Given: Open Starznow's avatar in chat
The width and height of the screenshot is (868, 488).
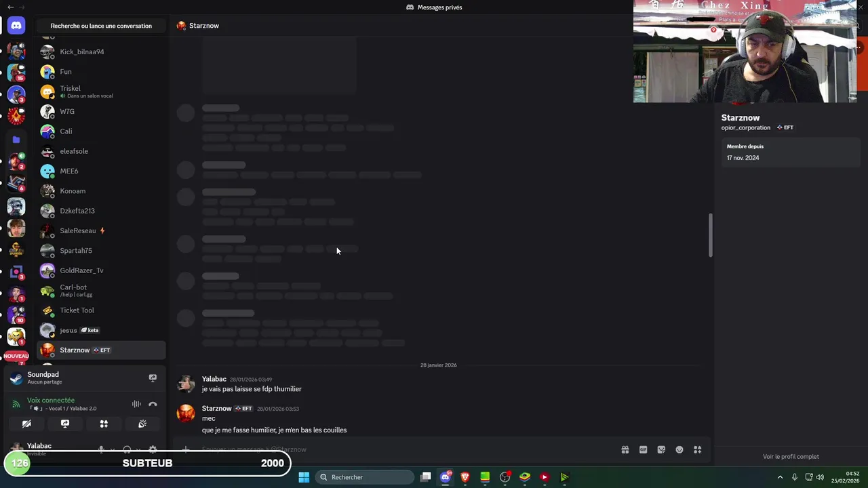Looking at the screenshot, I should tap(186, 413).
